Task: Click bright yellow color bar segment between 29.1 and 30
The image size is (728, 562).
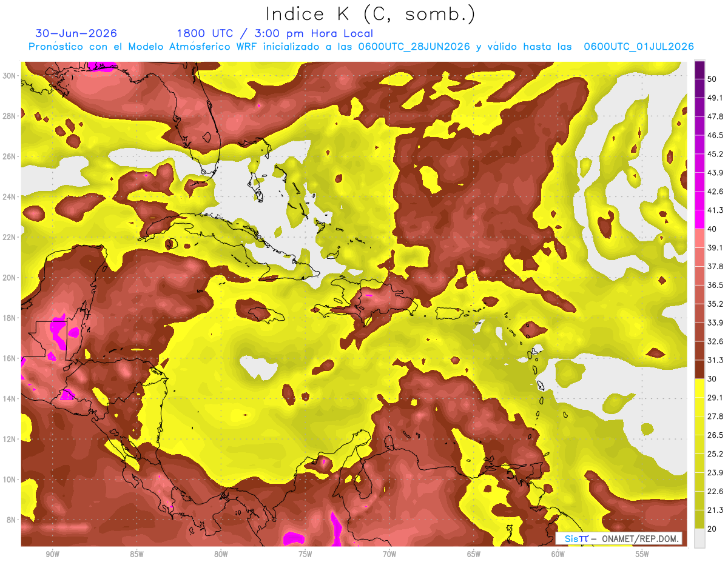Action: point(699,388)
